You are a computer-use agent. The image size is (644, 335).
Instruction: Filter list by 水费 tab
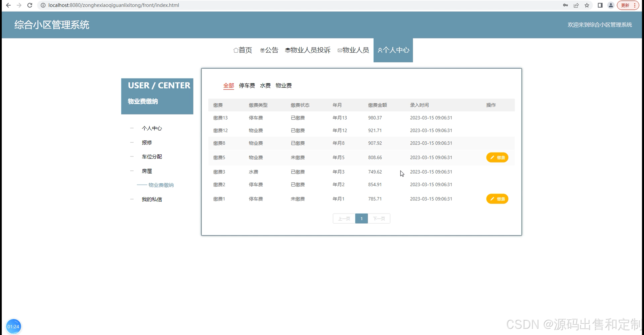point(265,86)
